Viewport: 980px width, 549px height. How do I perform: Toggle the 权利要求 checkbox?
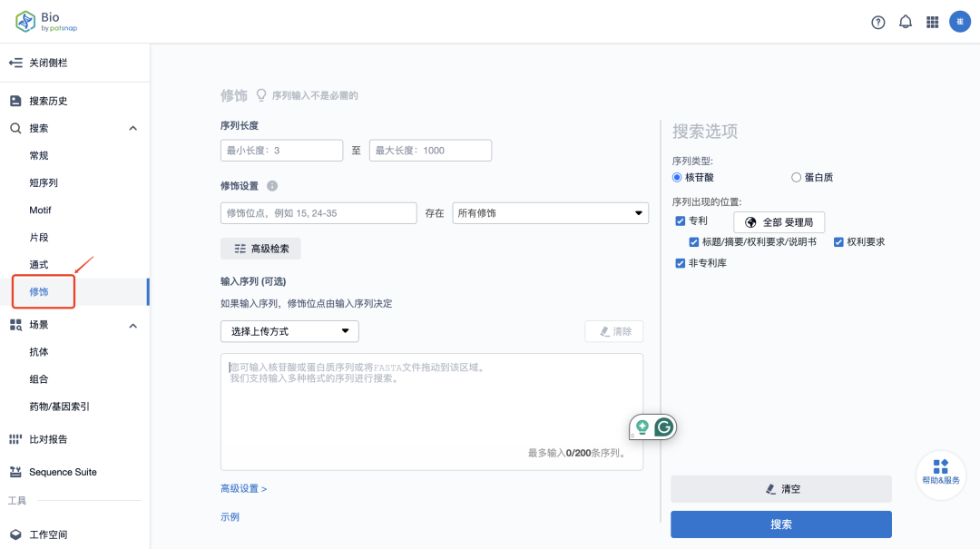coord(838,242)
